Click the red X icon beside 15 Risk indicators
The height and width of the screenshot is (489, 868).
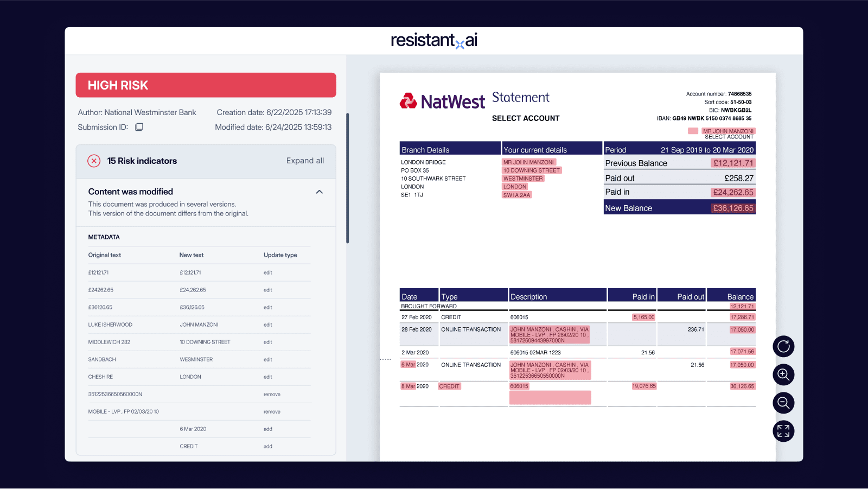[94, 161]
